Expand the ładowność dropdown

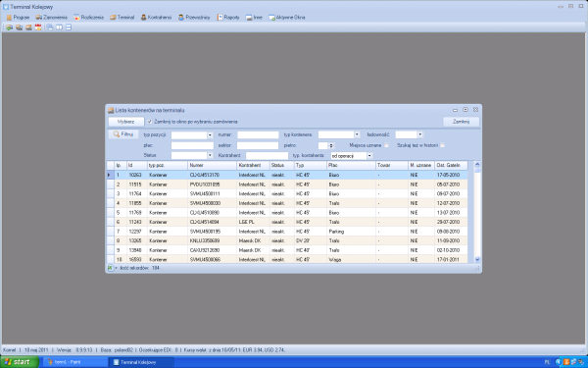420,134
